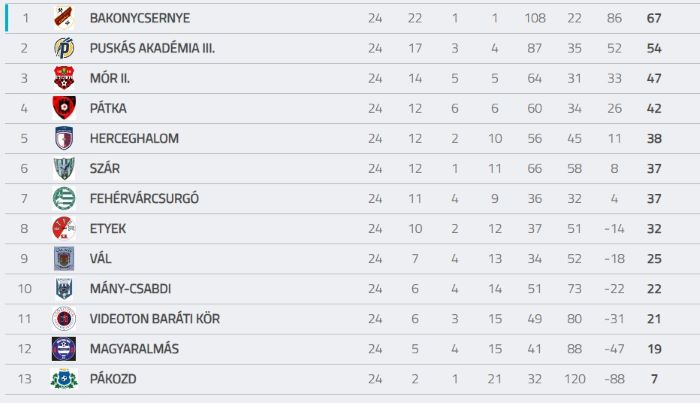
Task: Click the VIDEOTON BARÁTI KÖR team name
Action: (x=155, y=319)
